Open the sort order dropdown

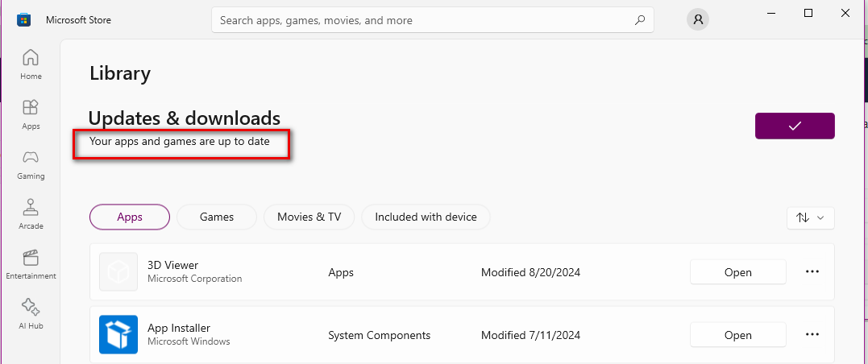[x=811, y=218]
